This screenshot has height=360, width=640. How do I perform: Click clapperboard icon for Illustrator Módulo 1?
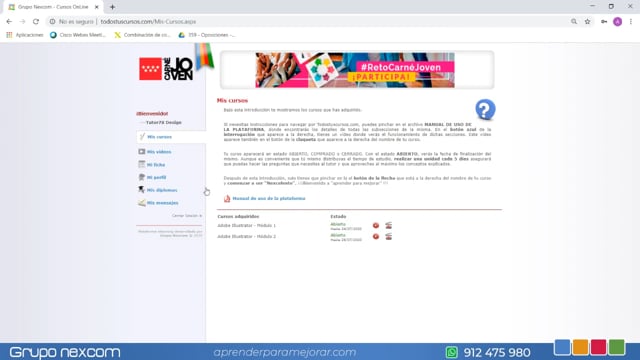pyautogui.click(x=388, y=225)
